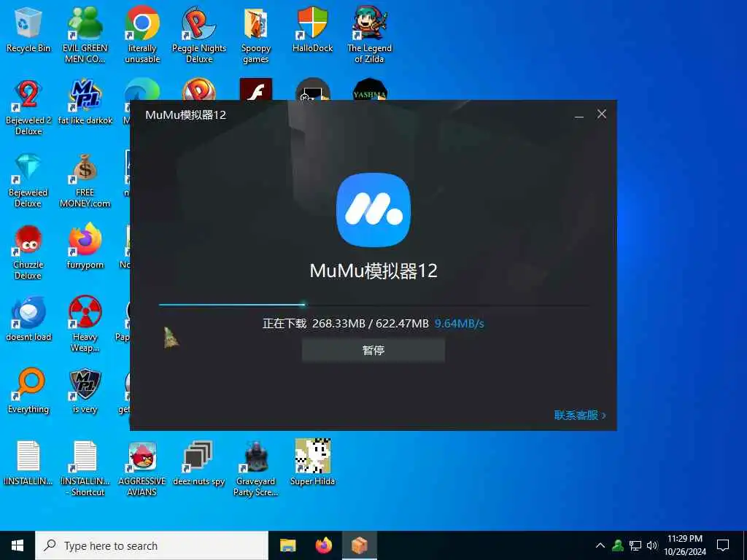Open Firefox from the taskbar

[x=324, y=545]
